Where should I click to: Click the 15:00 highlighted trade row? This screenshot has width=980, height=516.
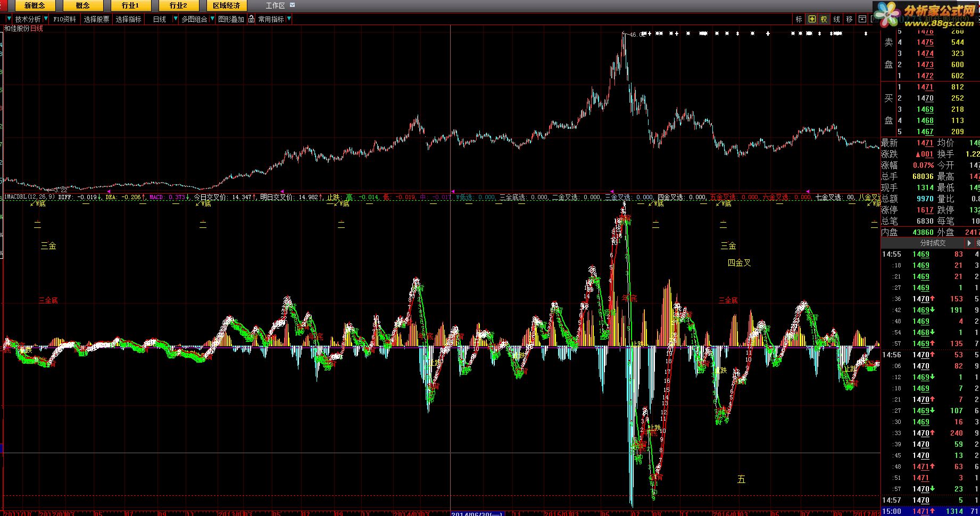click(x=931, y=511)
